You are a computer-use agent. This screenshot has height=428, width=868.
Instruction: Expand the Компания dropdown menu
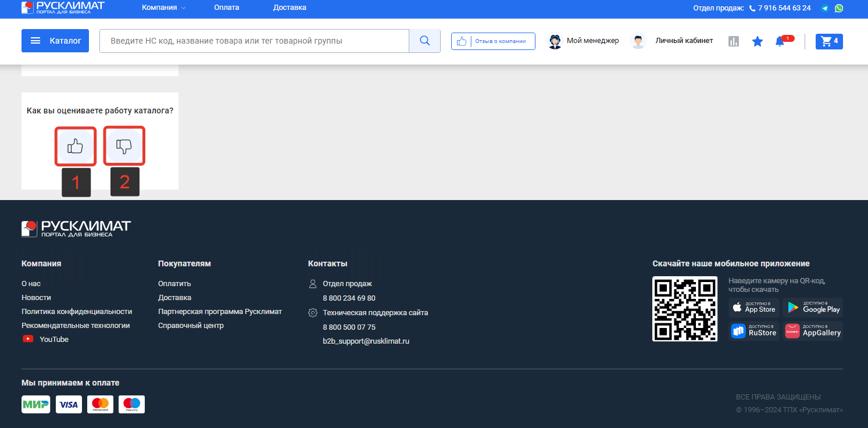pos(164,8)
